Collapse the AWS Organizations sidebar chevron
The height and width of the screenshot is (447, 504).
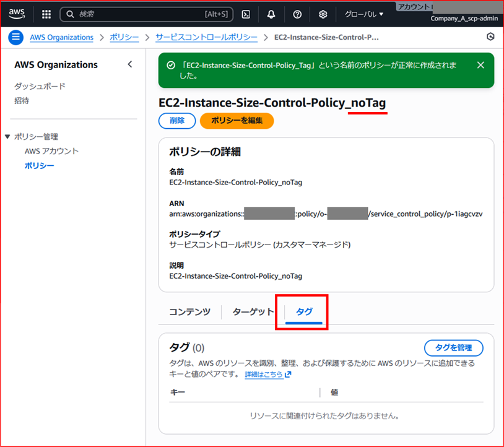pyautogui.click(x=130, y=64)
